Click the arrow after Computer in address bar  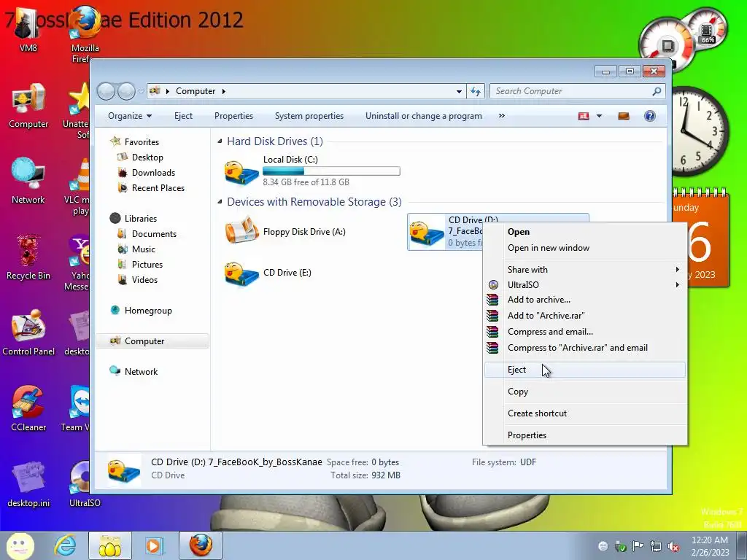point(223,91)
